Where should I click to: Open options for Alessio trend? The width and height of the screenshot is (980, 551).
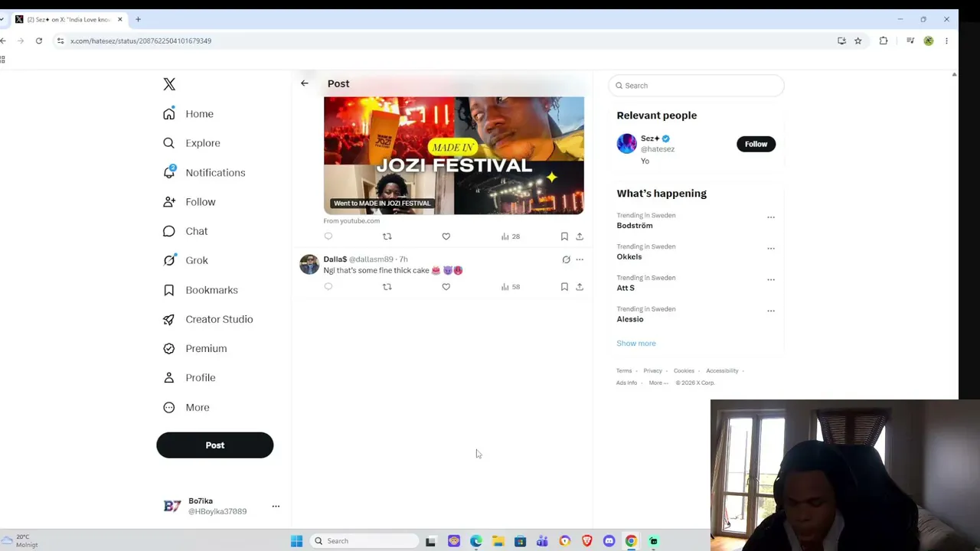(771, 311)
